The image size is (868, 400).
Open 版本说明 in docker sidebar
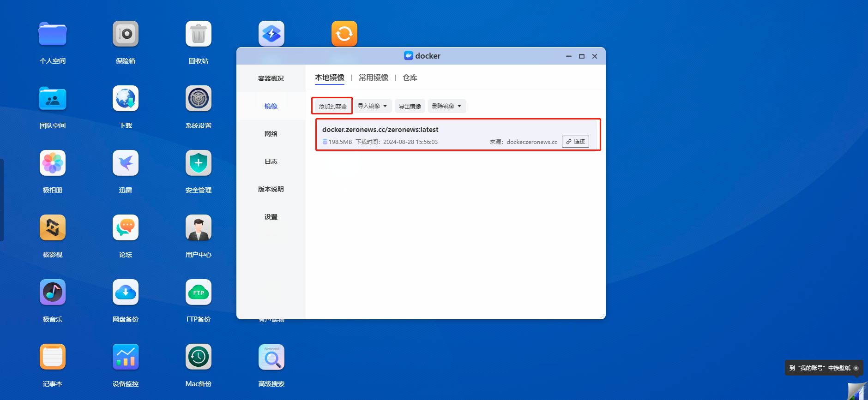(x=271, y=189)
